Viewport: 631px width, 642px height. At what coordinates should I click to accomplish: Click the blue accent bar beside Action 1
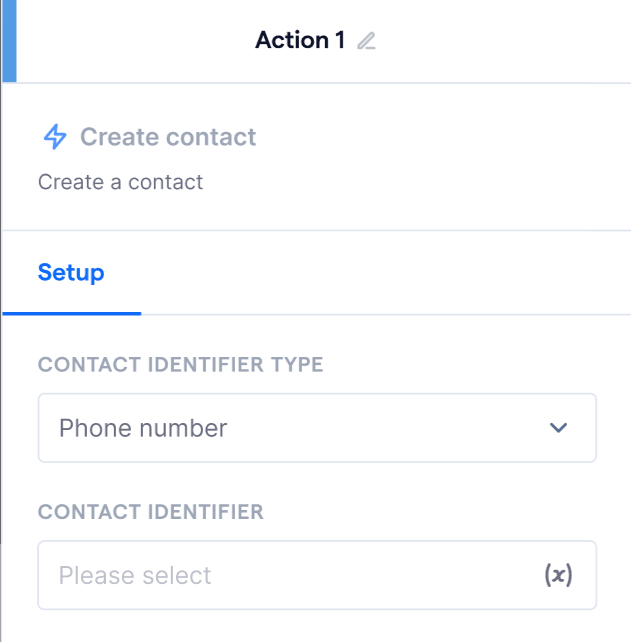coord(9,41)
